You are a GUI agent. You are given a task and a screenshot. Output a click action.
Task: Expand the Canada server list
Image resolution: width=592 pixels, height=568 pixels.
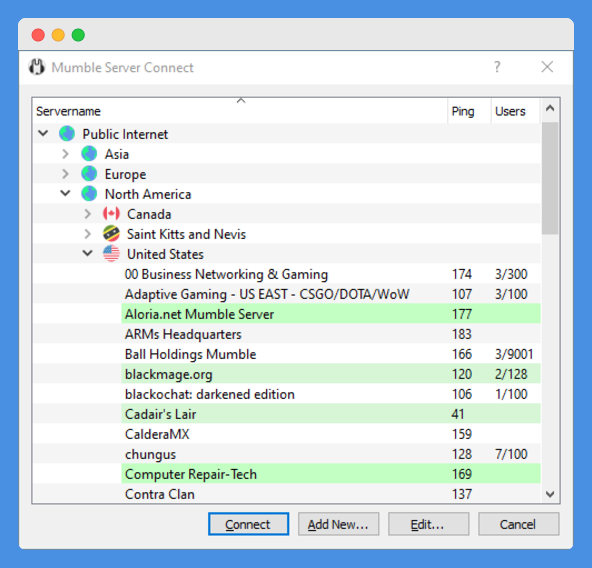[x=88, y=214]
